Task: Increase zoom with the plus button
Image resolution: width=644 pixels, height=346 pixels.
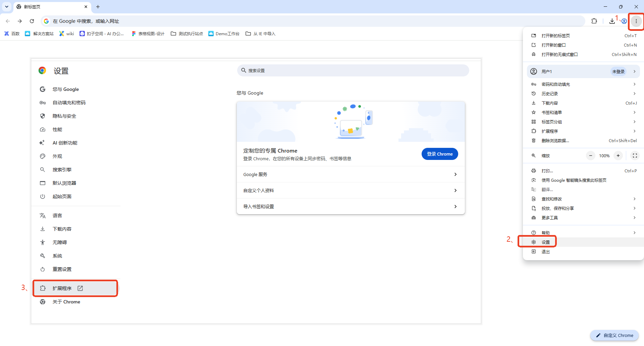Action: tap(618, 156)
